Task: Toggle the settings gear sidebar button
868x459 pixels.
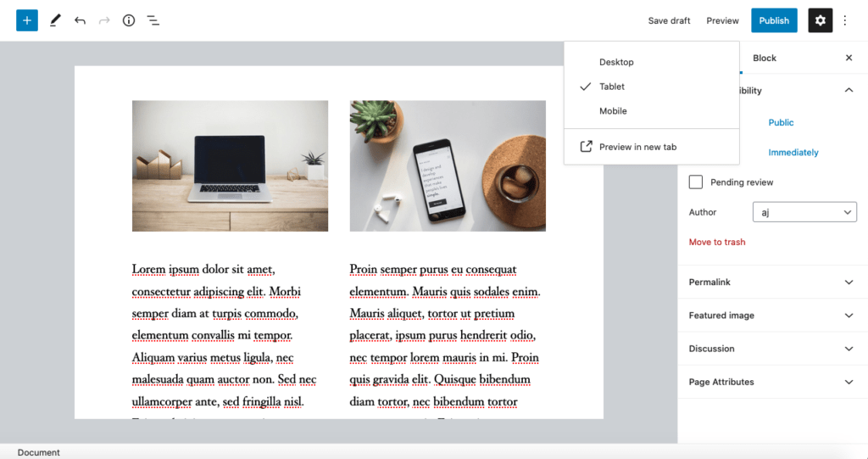Action: [x=820, y=20]
